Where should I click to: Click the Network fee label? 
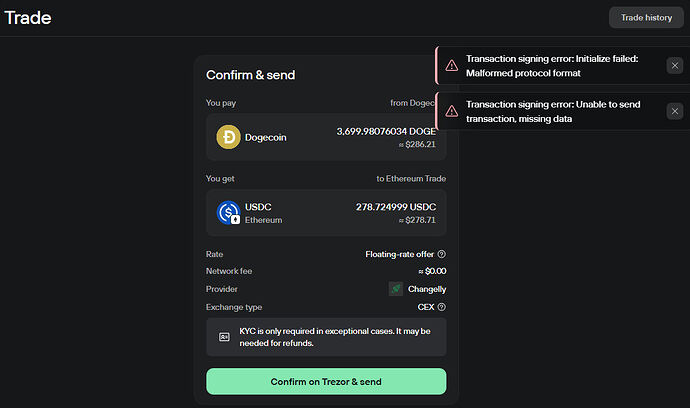(229, 271)
